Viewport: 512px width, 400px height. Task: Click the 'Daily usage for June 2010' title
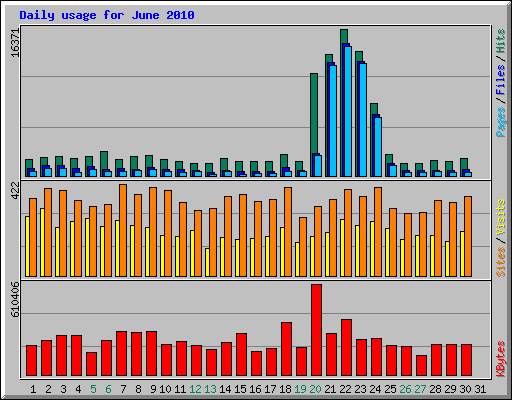coord(107,15)
